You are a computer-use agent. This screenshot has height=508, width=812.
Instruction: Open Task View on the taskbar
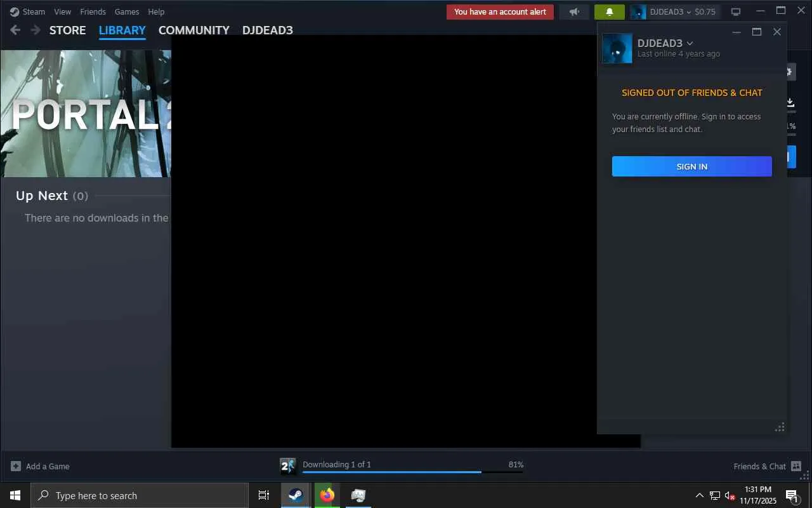click(264, 495)
